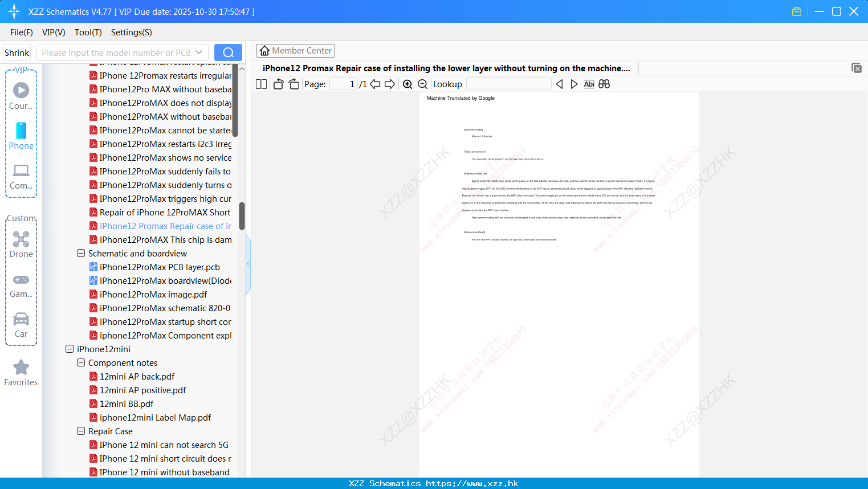Find next lookup match

click(x=574, y=84)
